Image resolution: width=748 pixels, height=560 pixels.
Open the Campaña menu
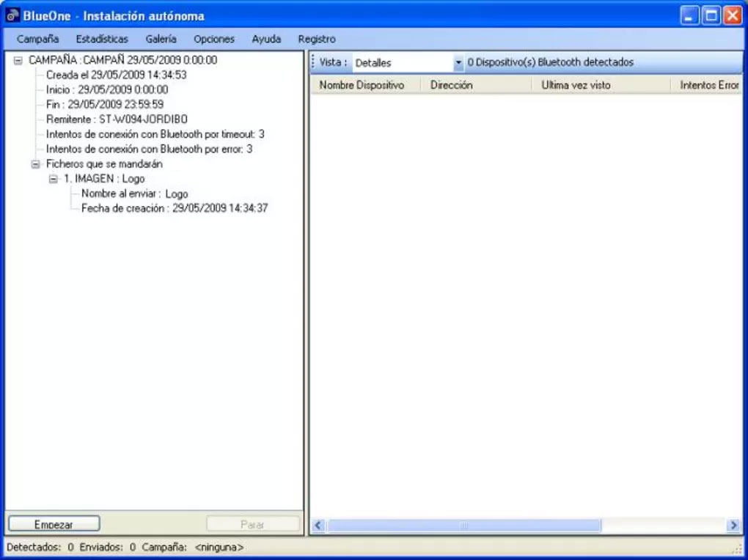37,39
